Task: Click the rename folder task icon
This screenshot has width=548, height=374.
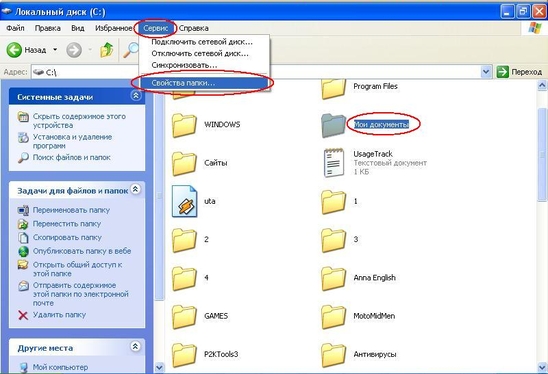Action: pos(23,210)
